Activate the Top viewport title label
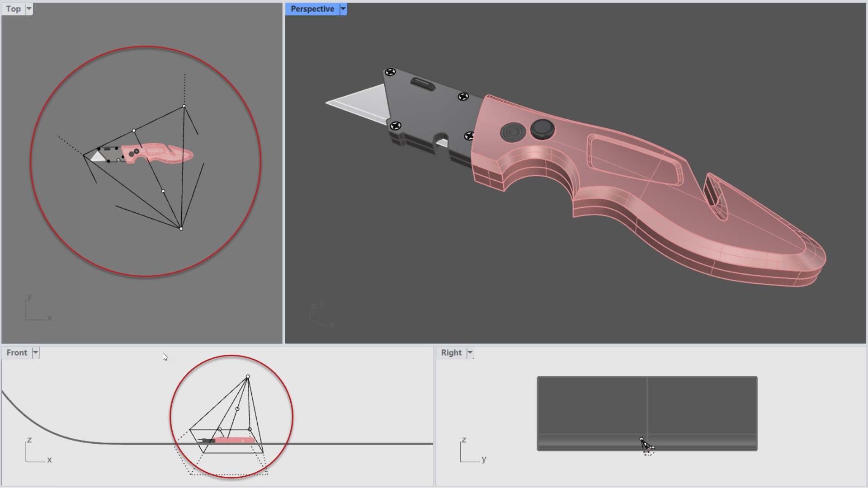 pos(14,9)
